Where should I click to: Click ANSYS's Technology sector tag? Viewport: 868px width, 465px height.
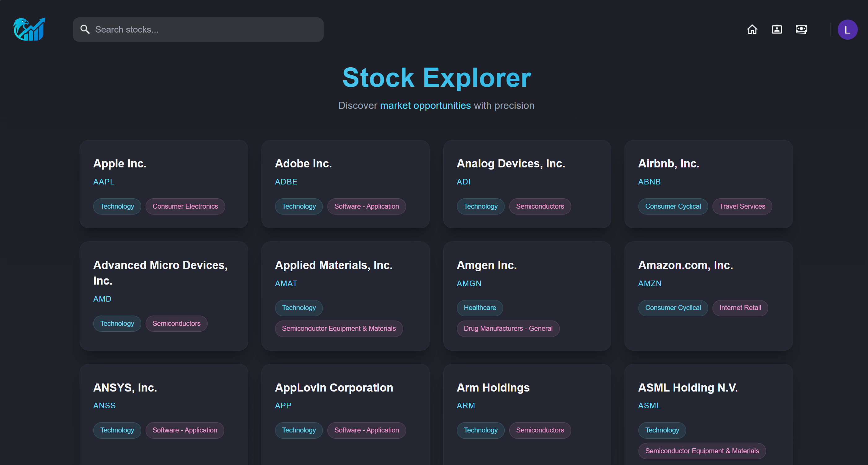pyautogui.click(x=117, y=430)
